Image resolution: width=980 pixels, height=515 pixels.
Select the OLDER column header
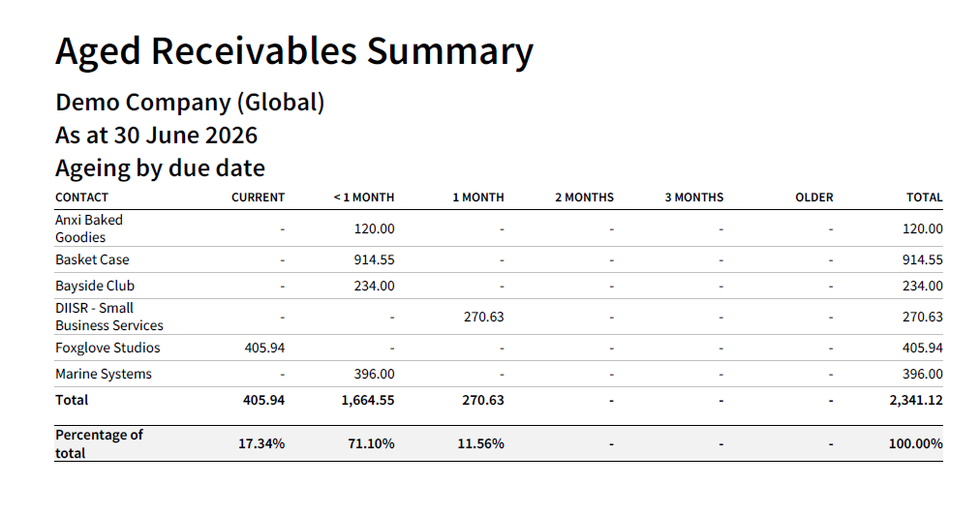[814, 197]
